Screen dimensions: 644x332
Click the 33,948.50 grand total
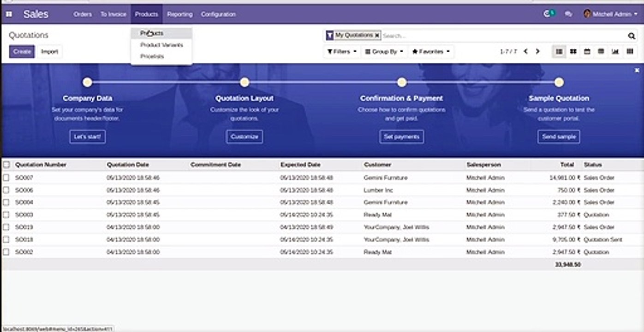click(567, 265)
